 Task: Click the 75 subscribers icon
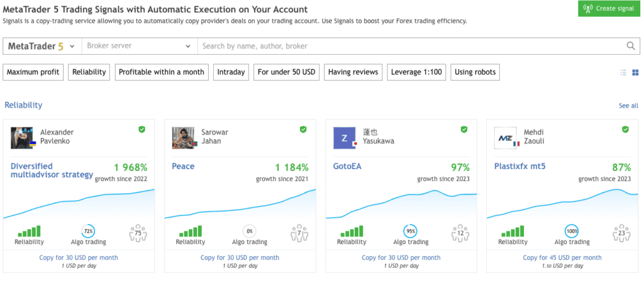(138, 233)
